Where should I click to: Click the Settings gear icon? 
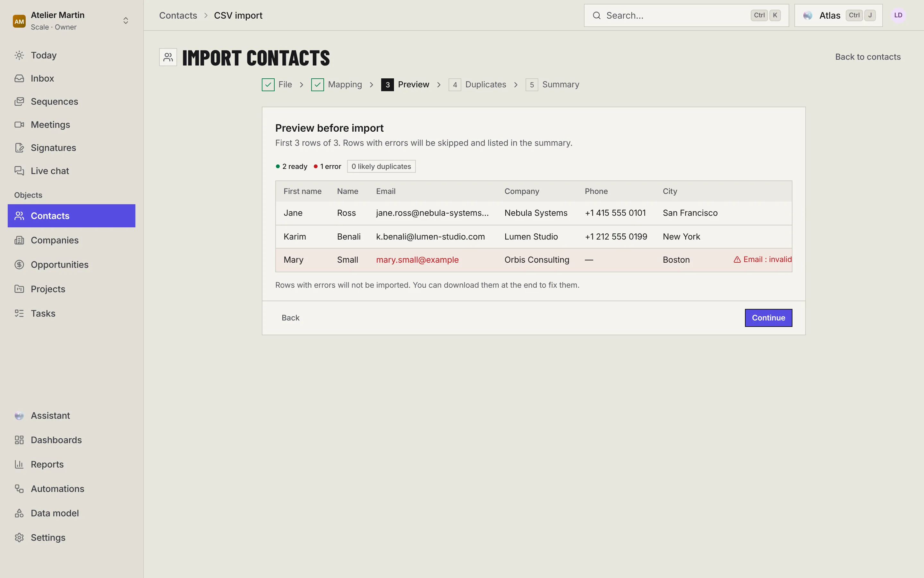pyautogui.click(x=19, y=538)
